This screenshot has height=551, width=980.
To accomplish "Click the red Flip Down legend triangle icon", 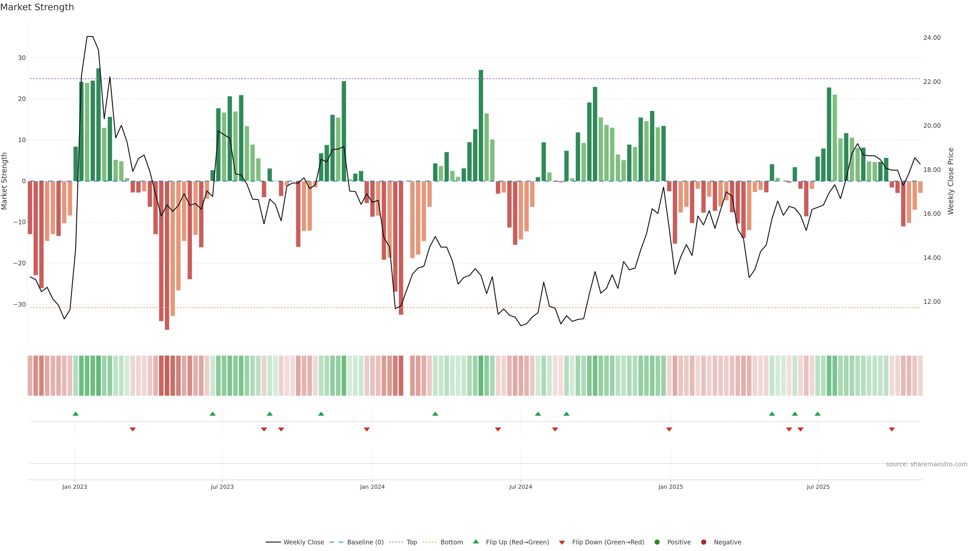I will click(x=561, y=542).
